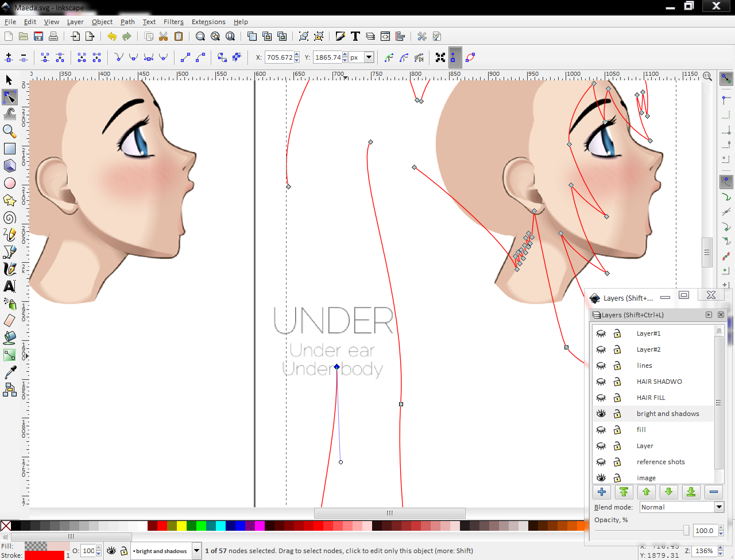This screenshot has width=735, height=560.
Task: Toggle lock on the fill layer
Action: click(x=617, y=430)
